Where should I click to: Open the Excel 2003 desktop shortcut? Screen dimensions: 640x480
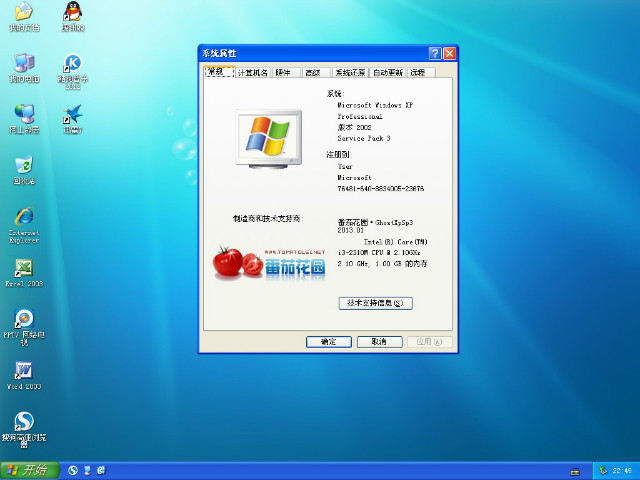(x=24, y=273)
